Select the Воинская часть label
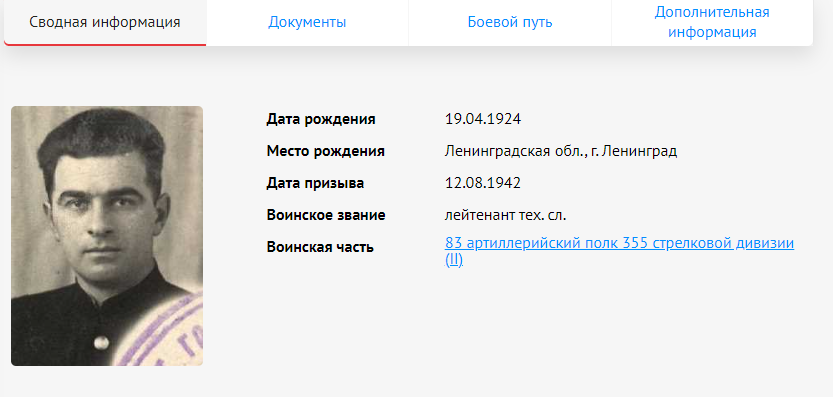 320,247
